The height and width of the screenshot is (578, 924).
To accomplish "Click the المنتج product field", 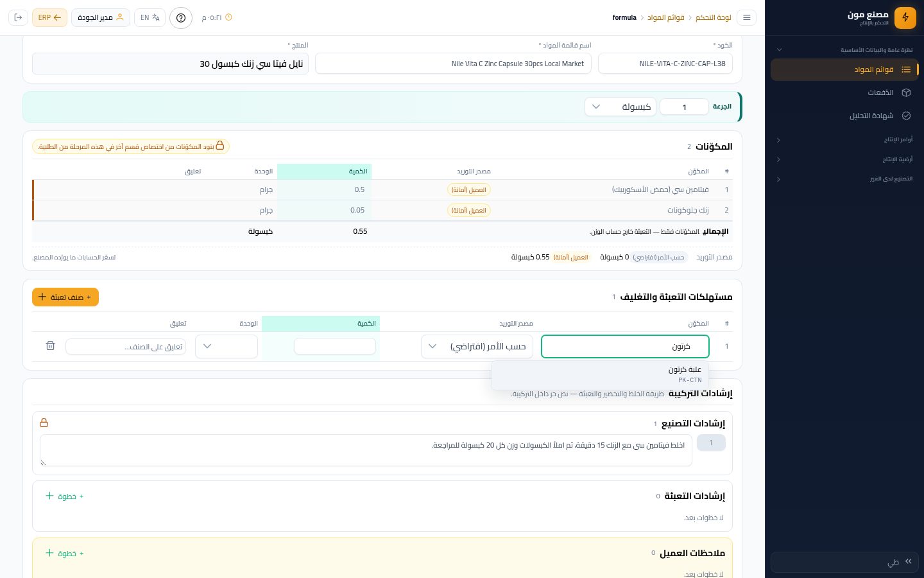I will (x=170, y=64).
